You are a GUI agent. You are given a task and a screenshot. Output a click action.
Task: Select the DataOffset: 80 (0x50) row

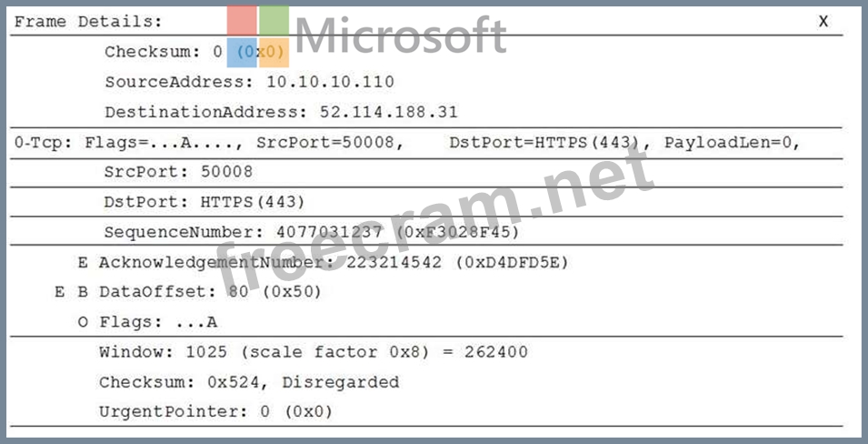(210, 292)
